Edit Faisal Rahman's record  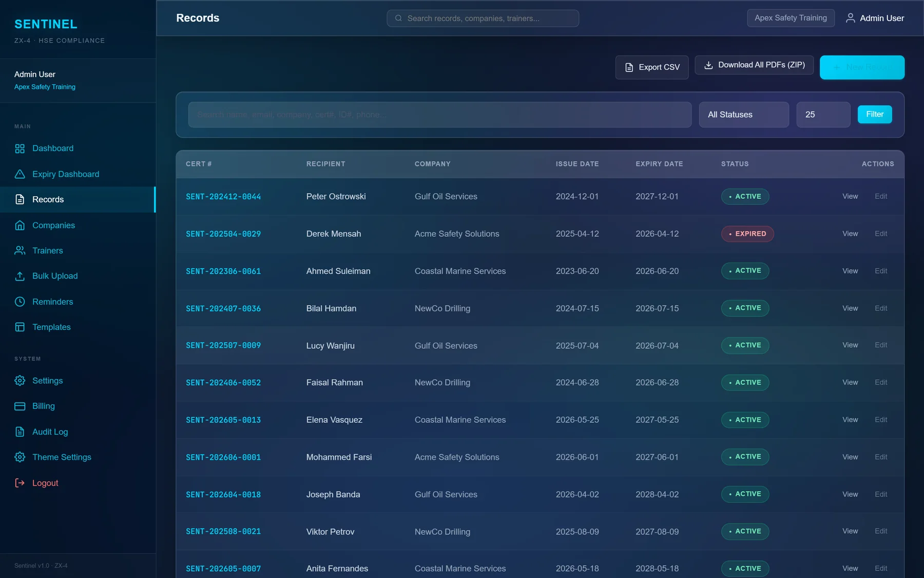coord(881,382)
